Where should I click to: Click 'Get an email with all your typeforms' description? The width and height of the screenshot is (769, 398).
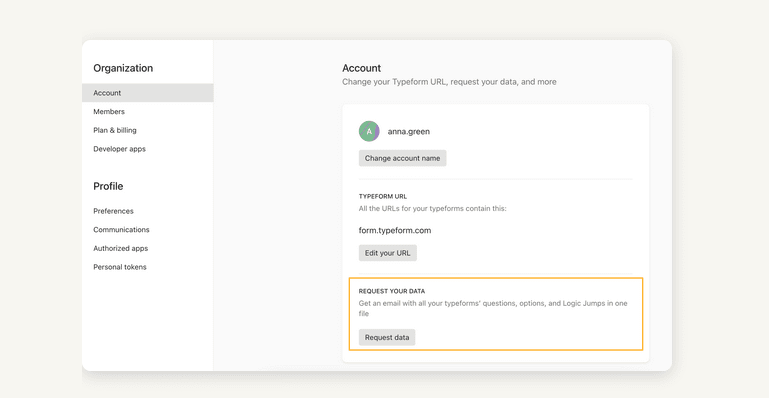coord(493,308)
